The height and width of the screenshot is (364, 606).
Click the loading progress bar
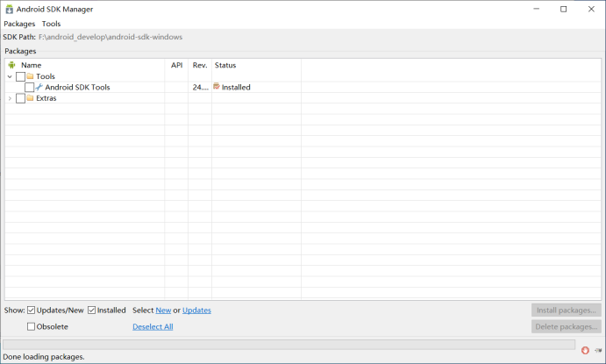(x=289, y=345)
